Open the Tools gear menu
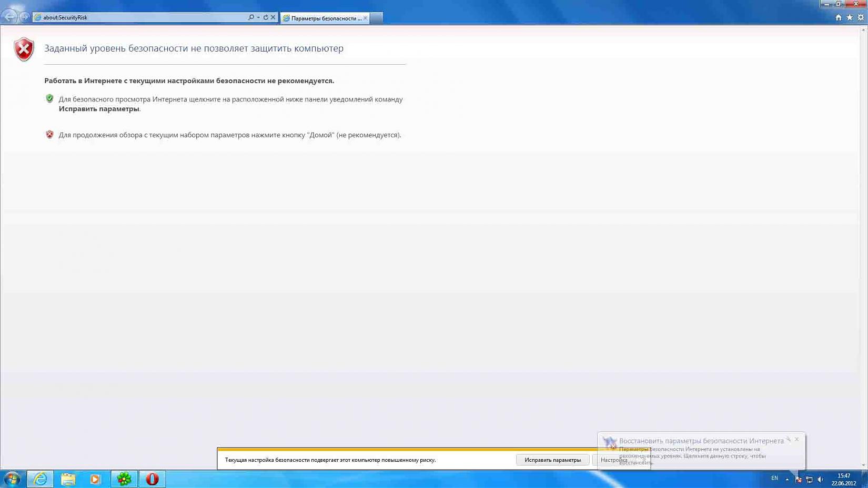This screenshot has height=488, width=868. click(861, 17)
